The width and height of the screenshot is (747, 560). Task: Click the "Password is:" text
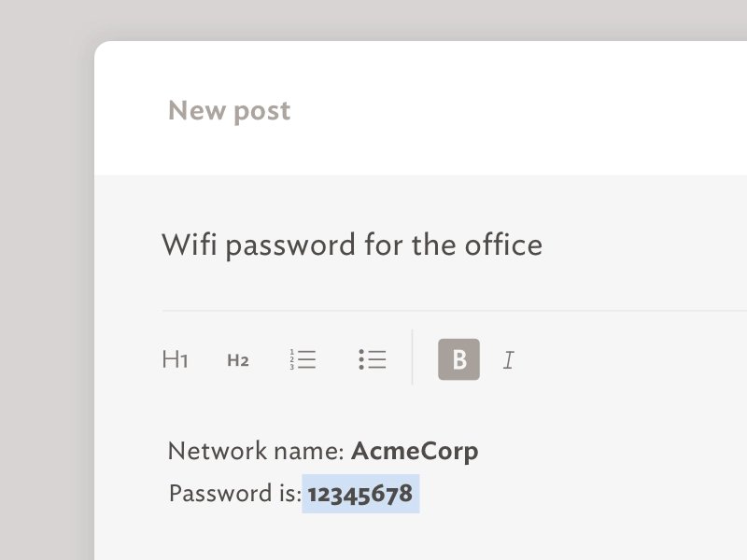click(233, 493)
